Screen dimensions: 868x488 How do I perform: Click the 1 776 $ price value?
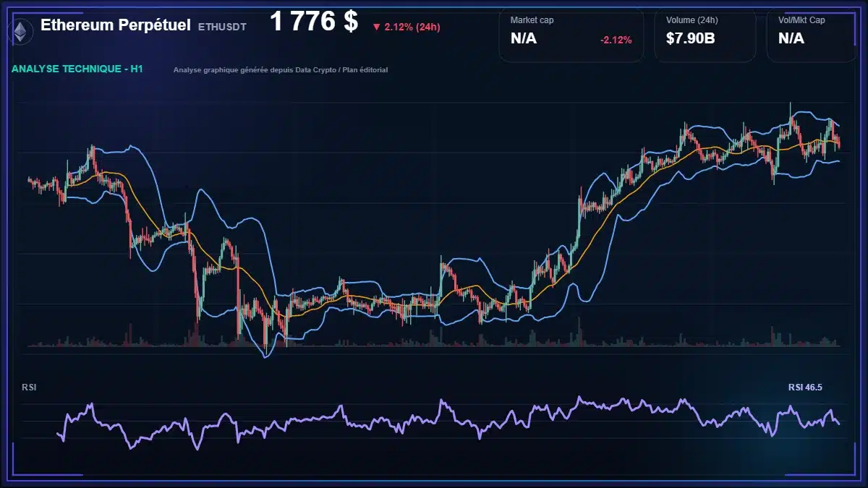click(x=314, y=22)
